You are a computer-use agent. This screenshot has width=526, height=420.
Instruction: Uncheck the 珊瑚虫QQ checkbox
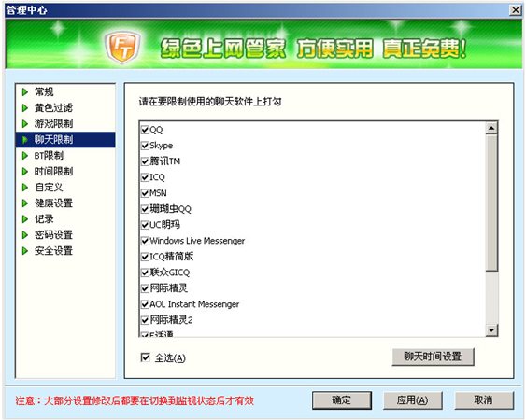(x=145, y=209)
